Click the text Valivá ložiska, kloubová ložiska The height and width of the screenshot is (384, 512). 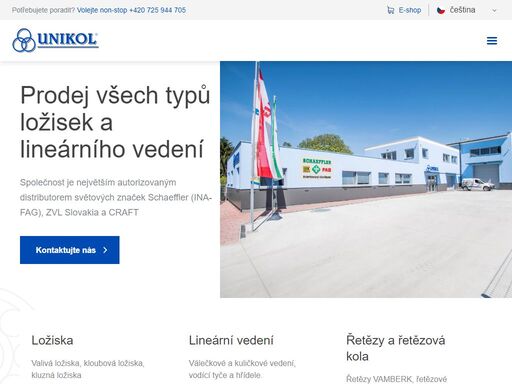(x=88, y=369)
